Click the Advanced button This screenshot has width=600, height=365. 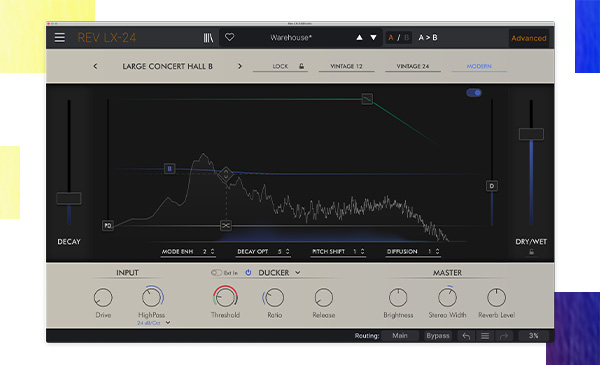tap(529, 38)
